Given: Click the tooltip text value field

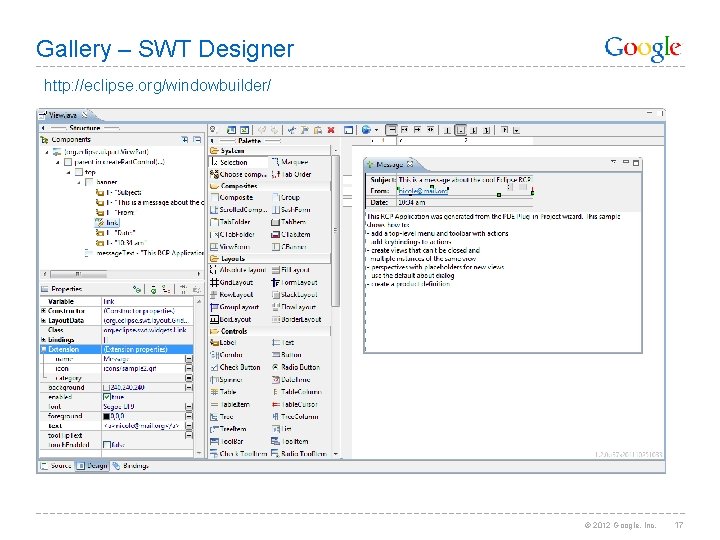Looking at the screenshot, I should coord(143,435).
